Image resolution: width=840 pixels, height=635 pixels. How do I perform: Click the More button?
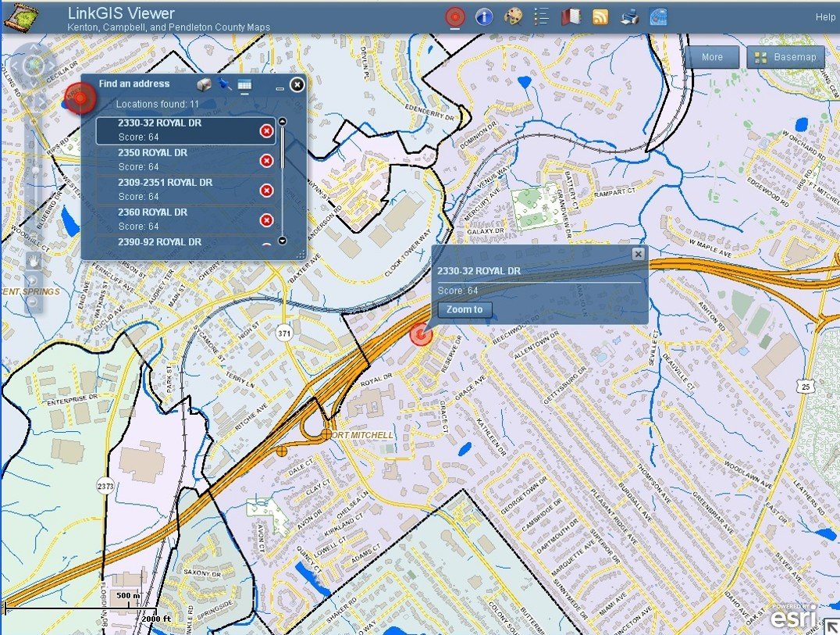click(712, 57)
